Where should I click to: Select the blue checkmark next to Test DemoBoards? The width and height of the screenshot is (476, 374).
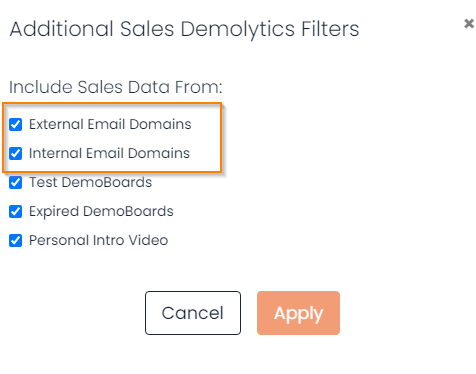pos(15,182)
